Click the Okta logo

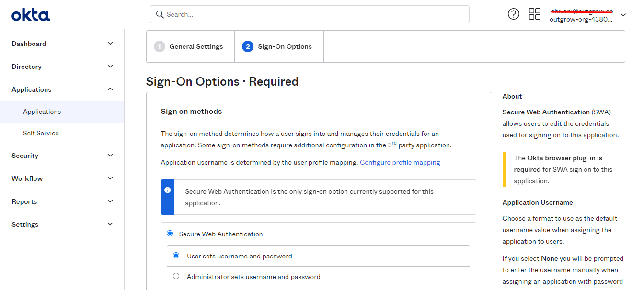tap(31, 15)
